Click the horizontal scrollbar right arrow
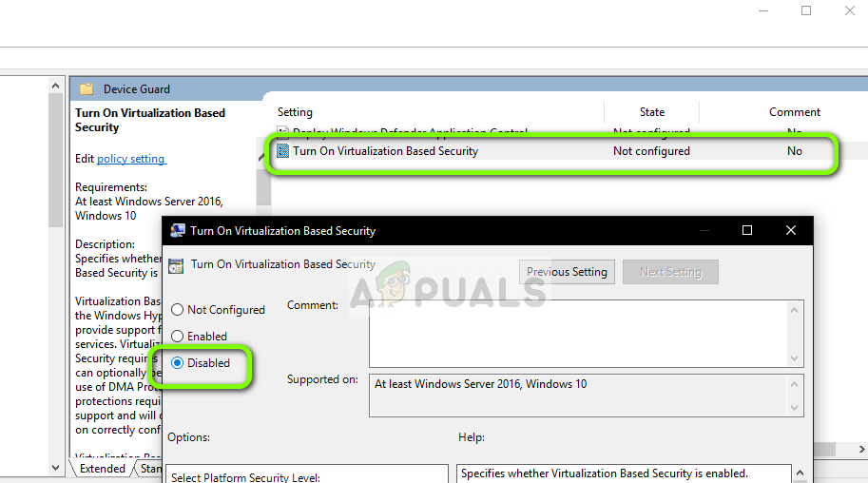 click(x=862, y=449)
